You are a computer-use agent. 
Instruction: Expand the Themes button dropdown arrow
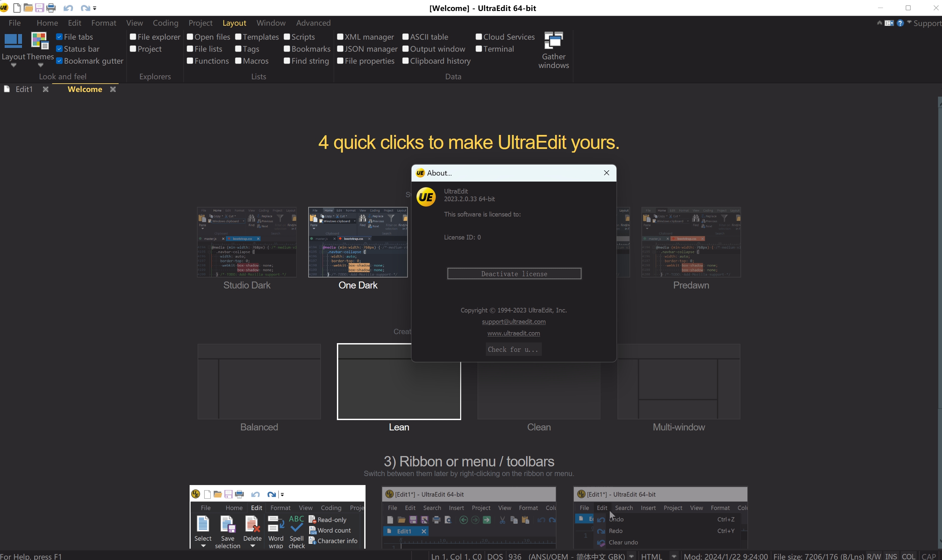click(41, 65)
